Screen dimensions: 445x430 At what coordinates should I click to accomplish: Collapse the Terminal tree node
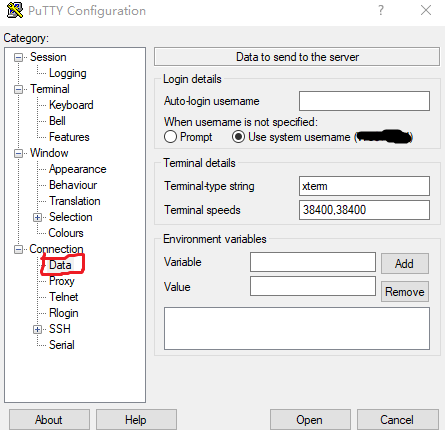[x=18, y=90]
